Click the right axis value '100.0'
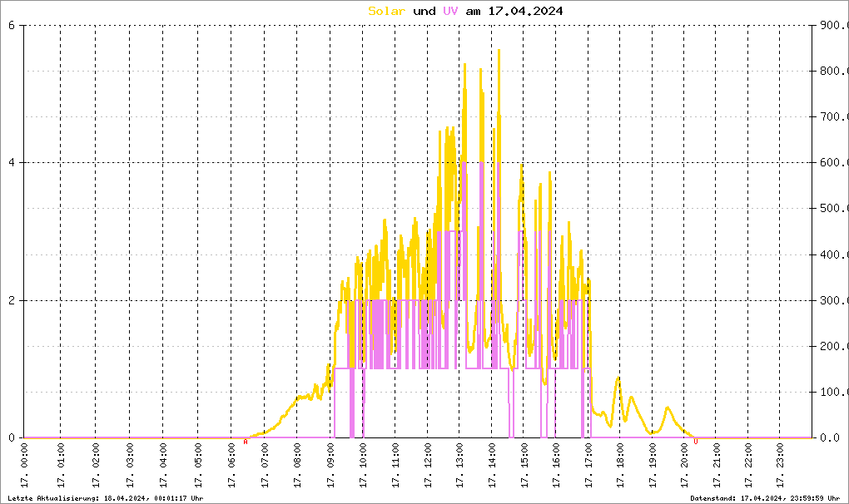849x504 pixels. 832,392
